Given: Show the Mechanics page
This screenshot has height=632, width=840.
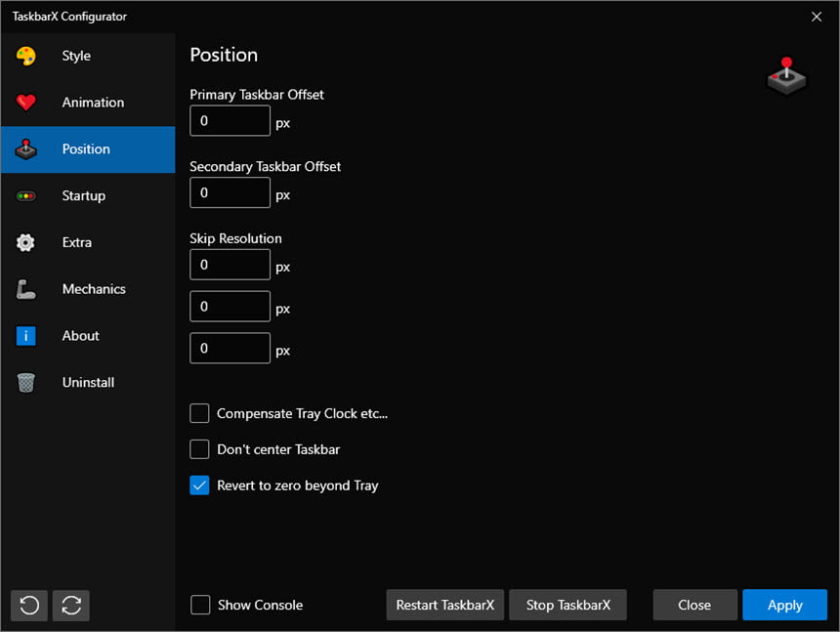Looking at the screenshot, I should point(88,289).
